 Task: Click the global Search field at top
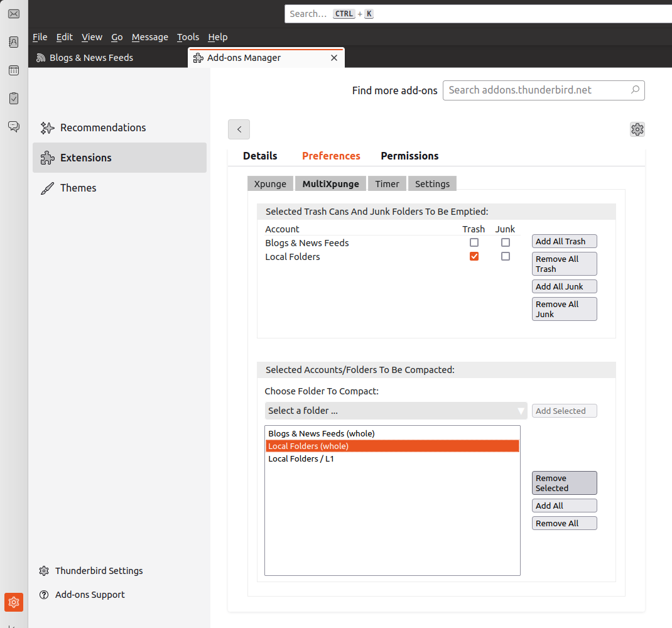[x=479, y=14]
